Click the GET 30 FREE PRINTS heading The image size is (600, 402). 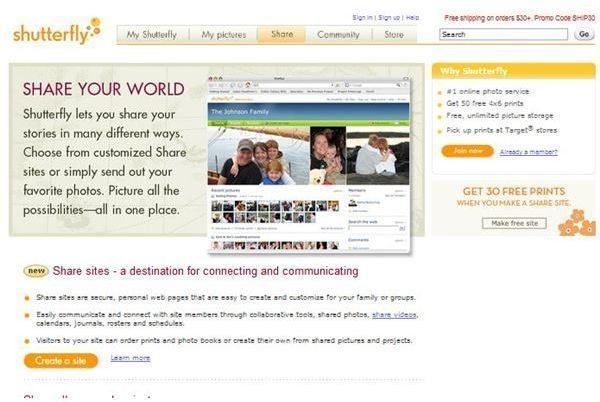point(514,191)
